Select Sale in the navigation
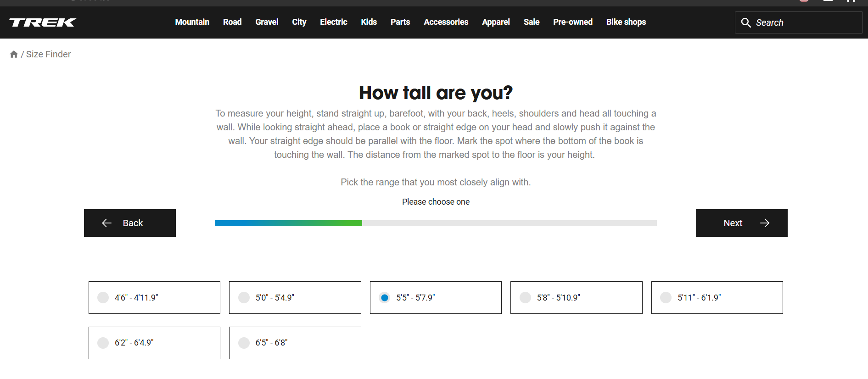This screenshot has height=379, width=868. coord(531,22)
